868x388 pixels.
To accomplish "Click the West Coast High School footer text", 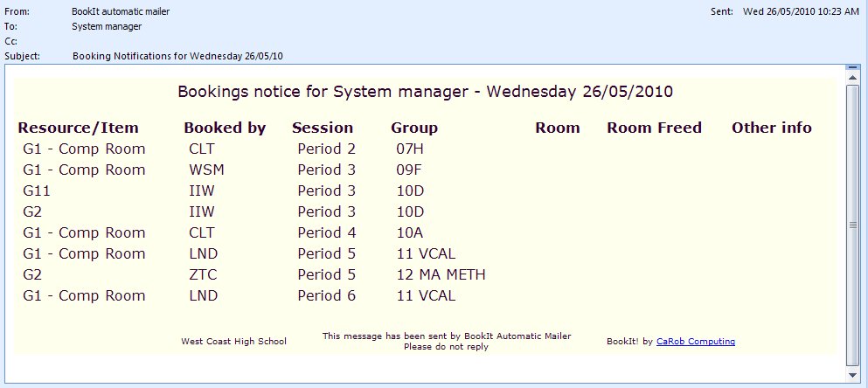I will (x=233, y=342).
